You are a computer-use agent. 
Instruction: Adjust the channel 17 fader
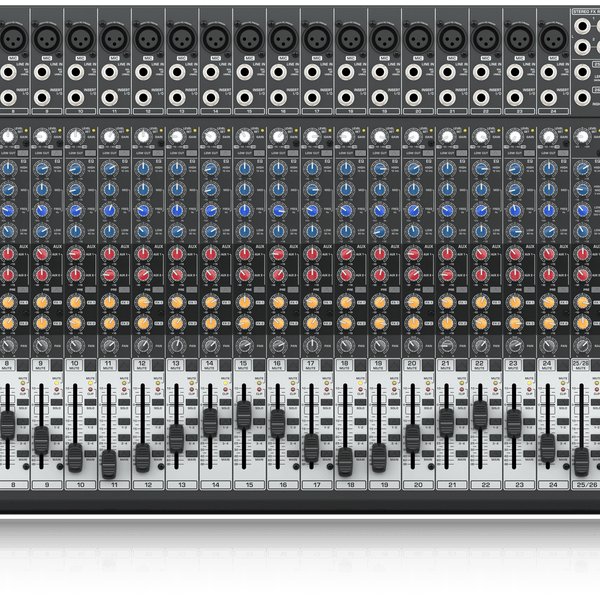[311, 447]
